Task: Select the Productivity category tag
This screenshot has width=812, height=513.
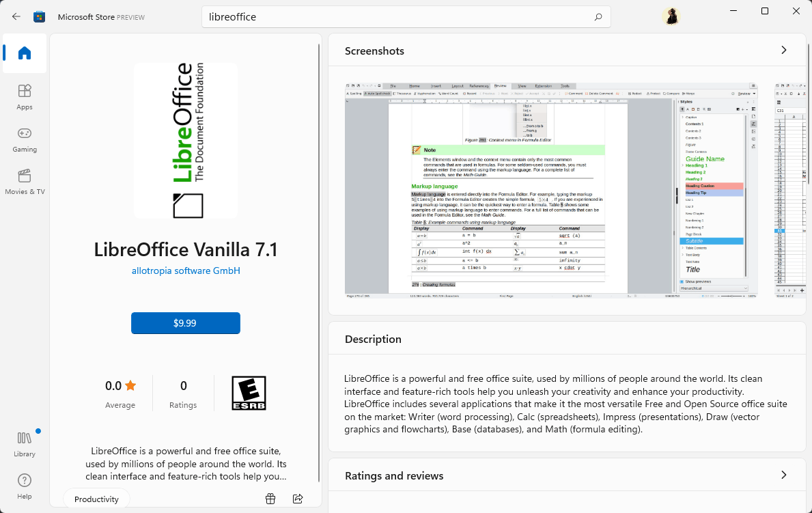Action: coord(96,499)
